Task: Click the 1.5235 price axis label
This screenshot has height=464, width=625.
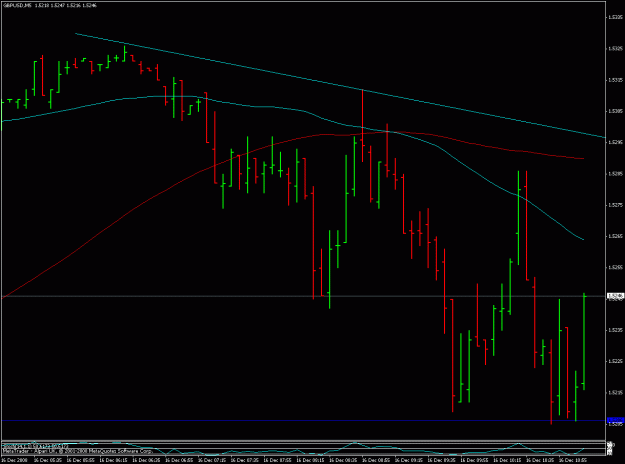Action: point(616,330)
